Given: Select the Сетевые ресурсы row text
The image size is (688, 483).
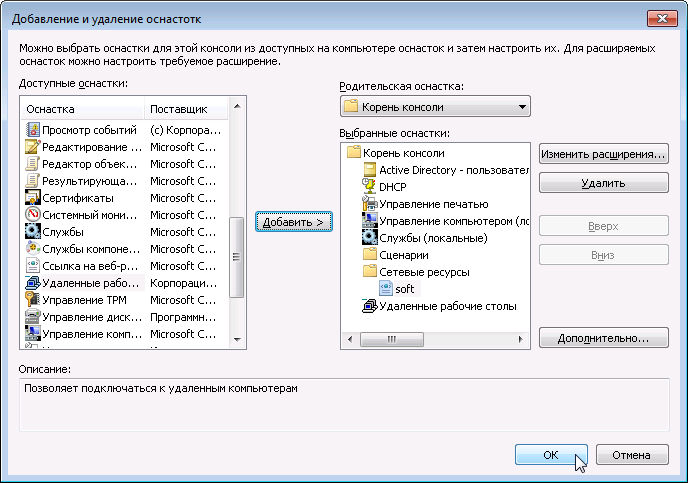Looking at the screenshot, I should point(424,272).
